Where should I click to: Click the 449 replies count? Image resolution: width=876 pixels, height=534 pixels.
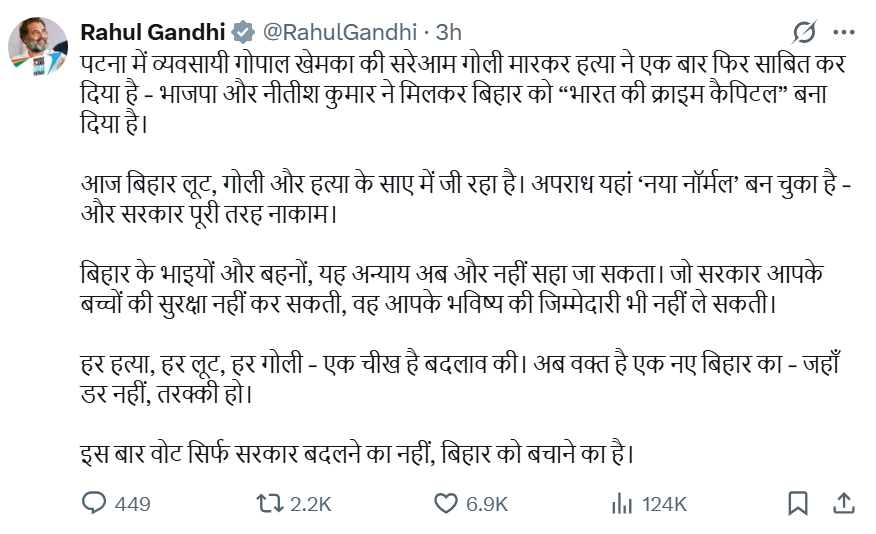(x=132, y=504)
